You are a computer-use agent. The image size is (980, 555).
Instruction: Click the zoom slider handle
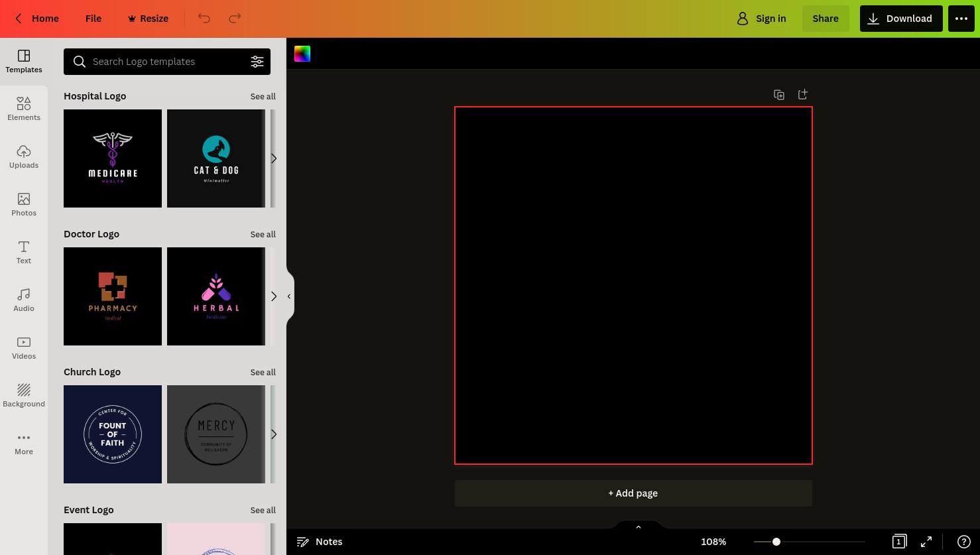coord(776,542)
